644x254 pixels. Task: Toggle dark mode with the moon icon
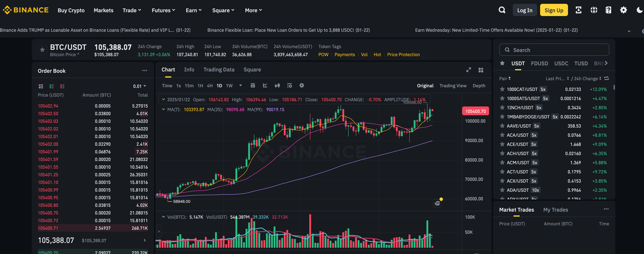(x=639, y=10)
